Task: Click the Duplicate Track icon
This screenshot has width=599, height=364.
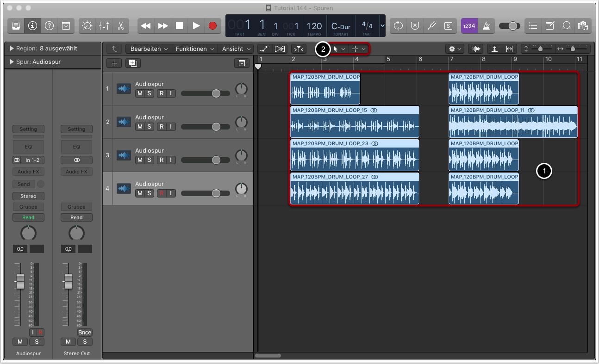Action: [134, 63]
